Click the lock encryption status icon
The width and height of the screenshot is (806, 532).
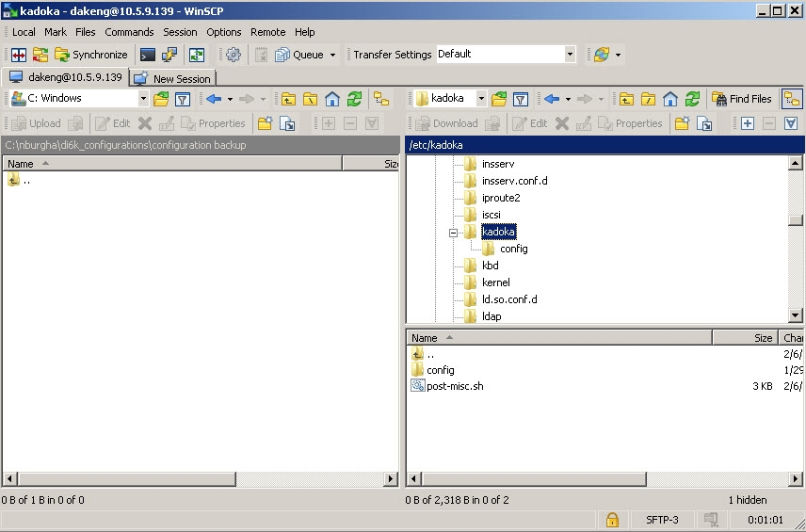pyautogui.click(x=612, y=520)
